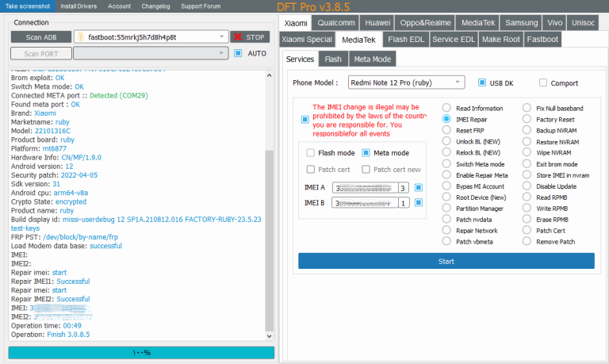This screenshot has height=364, width=609.
Task: Click the 100% progress bar
Action: [x=141, y=352]
